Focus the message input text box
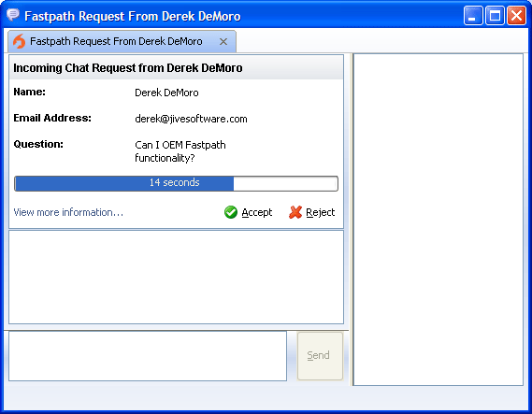Image resolution: width=532 pixels, height=414 pixels. pos(148,356)
